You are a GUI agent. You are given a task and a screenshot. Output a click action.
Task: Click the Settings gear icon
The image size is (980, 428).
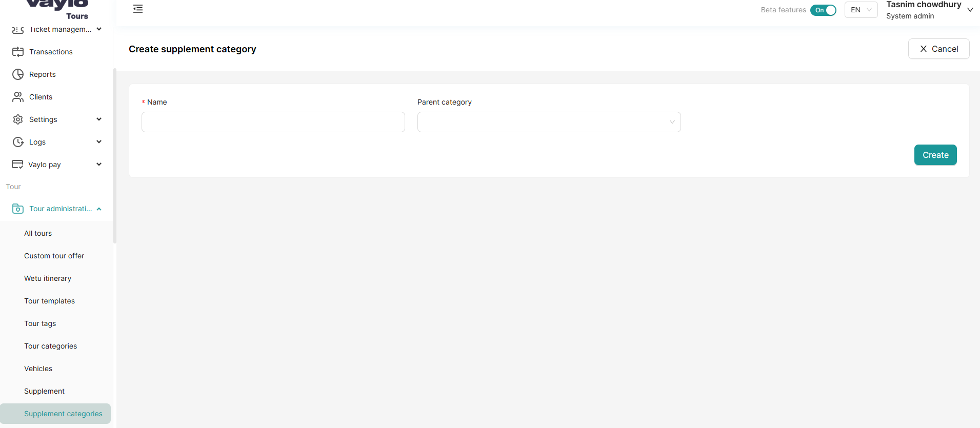tap(18, 119)
